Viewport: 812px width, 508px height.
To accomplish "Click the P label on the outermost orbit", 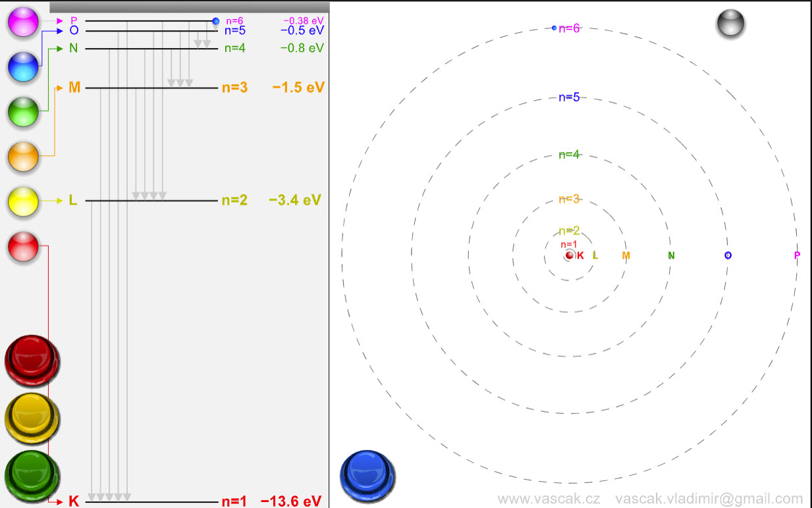I will click(x=796, y=255).
